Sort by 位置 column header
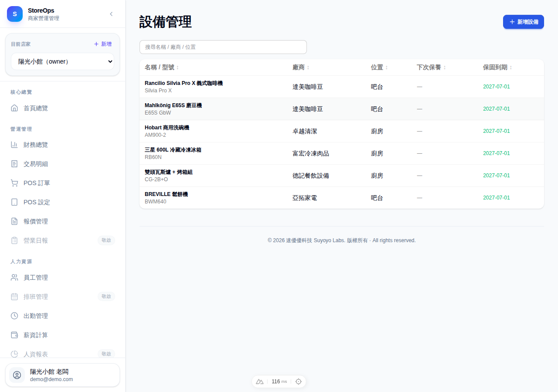 379,68
